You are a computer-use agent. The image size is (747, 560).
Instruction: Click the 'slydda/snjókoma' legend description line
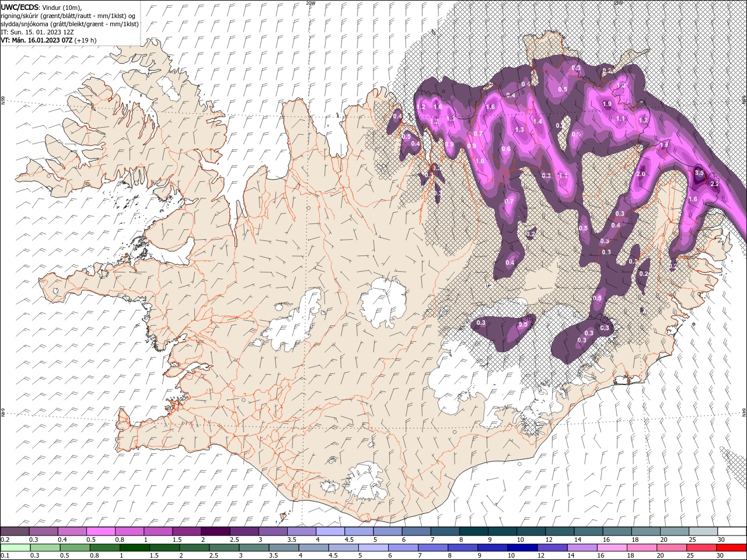(69, 24)
